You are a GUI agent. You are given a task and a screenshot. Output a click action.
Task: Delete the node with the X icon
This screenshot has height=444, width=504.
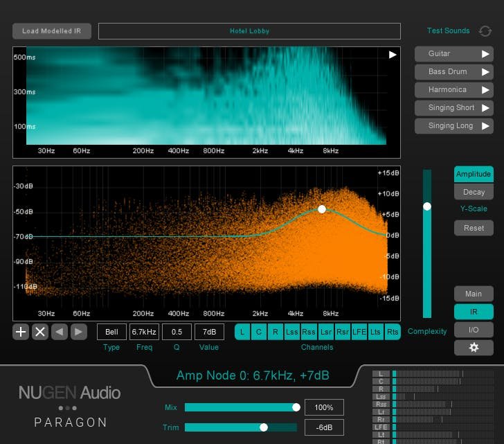tap(40, 332)
